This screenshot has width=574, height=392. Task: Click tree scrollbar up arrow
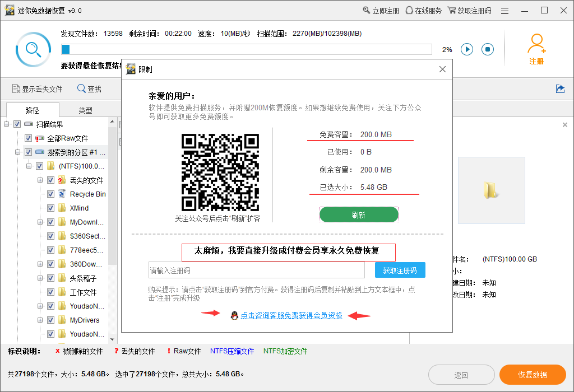[x=112, y=122]
